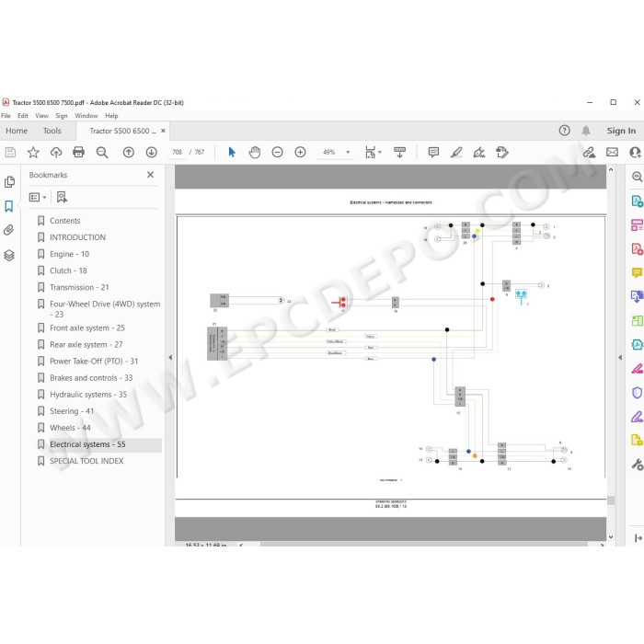Close the Tractor 5500 6500 document tab
644x644 pixels.
click(163, 131)
